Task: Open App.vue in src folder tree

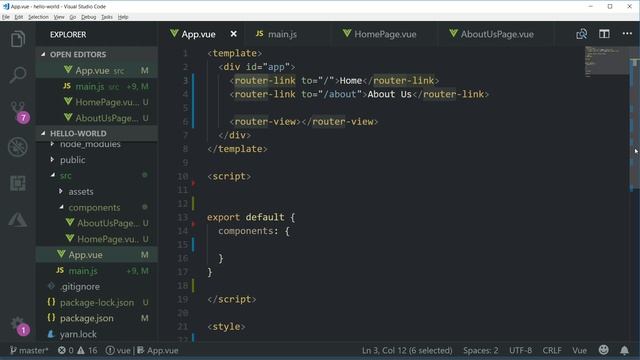Action: click(x=97, y=255)
